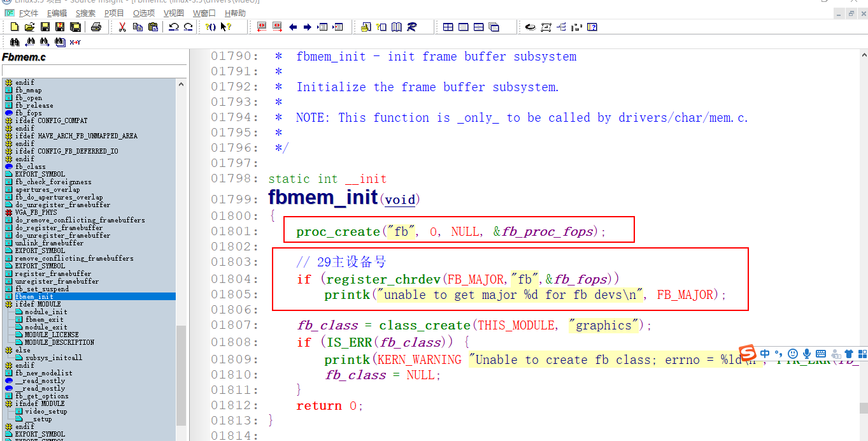Screen dimensions: 868x441
Task: Click the cursor-with-question-mark help mode icon
Action: [225, 27]
